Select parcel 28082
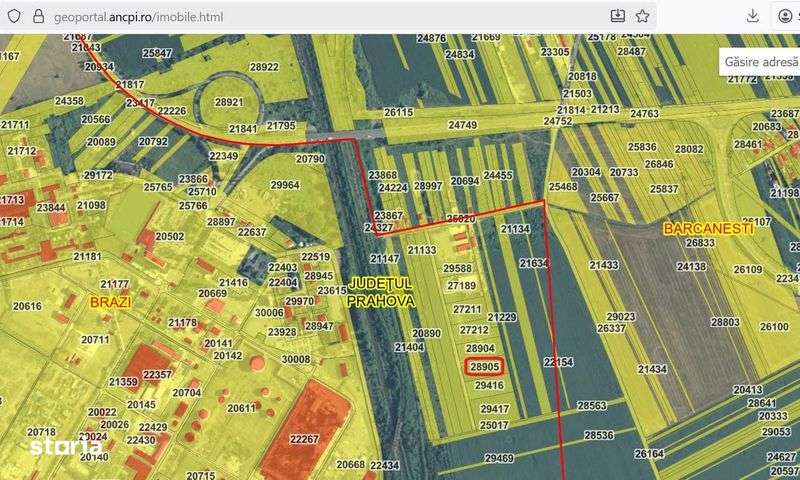This screenshot has height=480, width=800. click(x=689, y=149)
